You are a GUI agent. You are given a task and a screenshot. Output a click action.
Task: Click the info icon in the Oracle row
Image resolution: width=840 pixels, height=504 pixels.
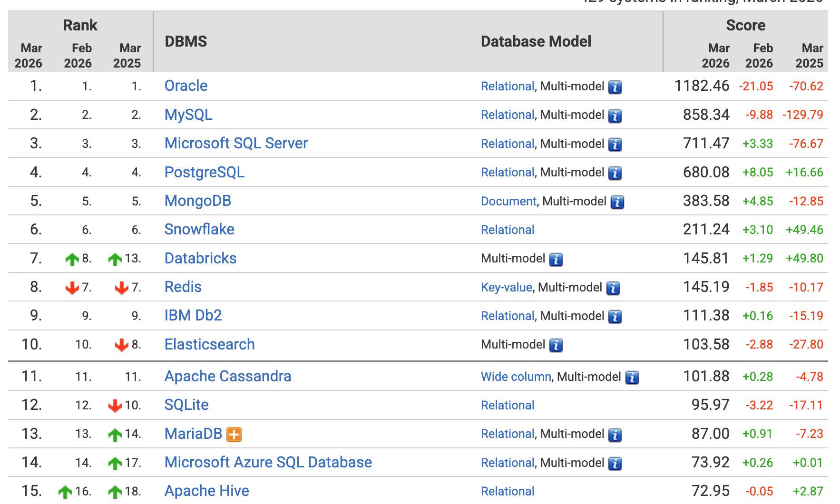point(615,87)
